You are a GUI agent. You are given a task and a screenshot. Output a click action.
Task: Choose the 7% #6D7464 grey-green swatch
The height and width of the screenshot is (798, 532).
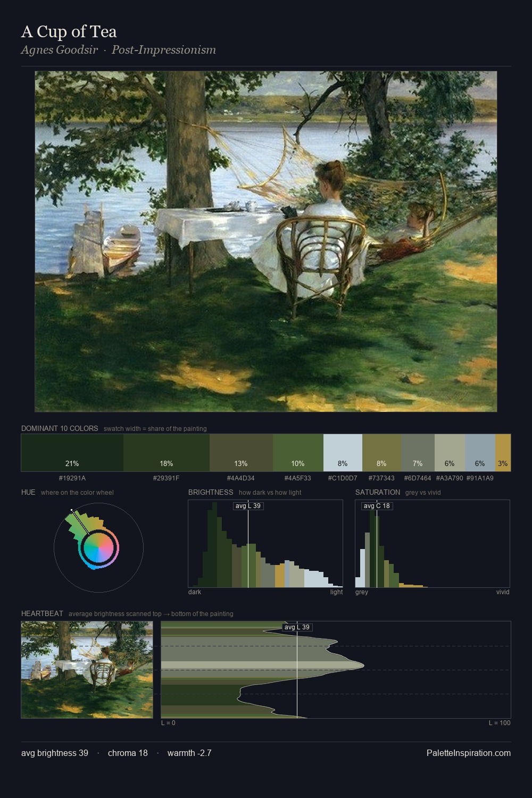[418, 453]
